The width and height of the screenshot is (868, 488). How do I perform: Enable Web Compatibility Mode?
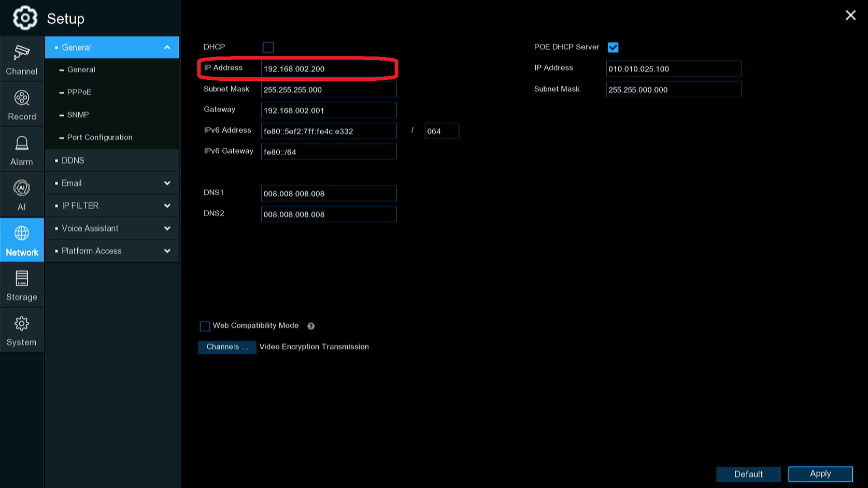[205, 326]
